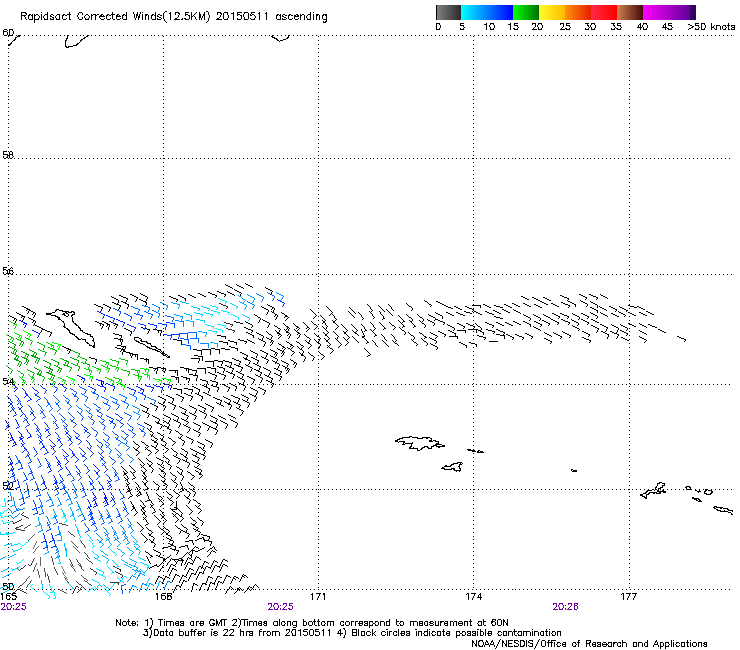Image resolution: width=740 pixels, height=650 pixels.
Task: Click the '177' longitude axis label
Action: tap(629, 597)
